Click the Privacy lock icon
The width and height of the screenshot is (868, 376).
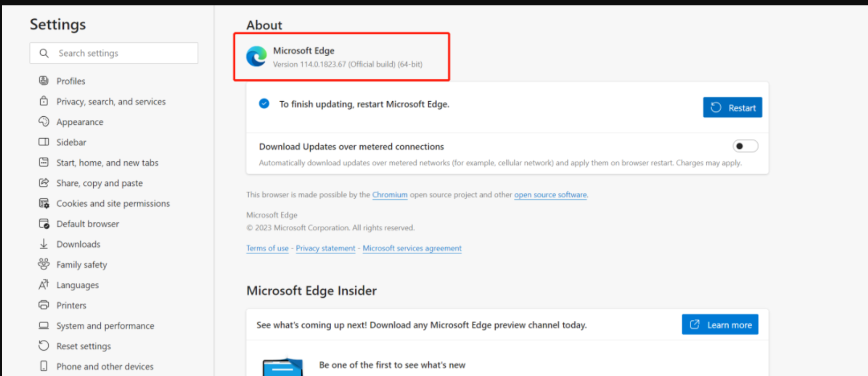tap(43, 101)
